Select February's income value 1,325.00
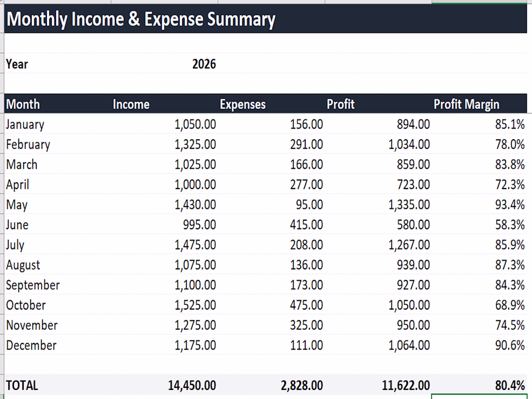Image resolution: width=532 pixels, height=399 pixels. coord(195,145)
